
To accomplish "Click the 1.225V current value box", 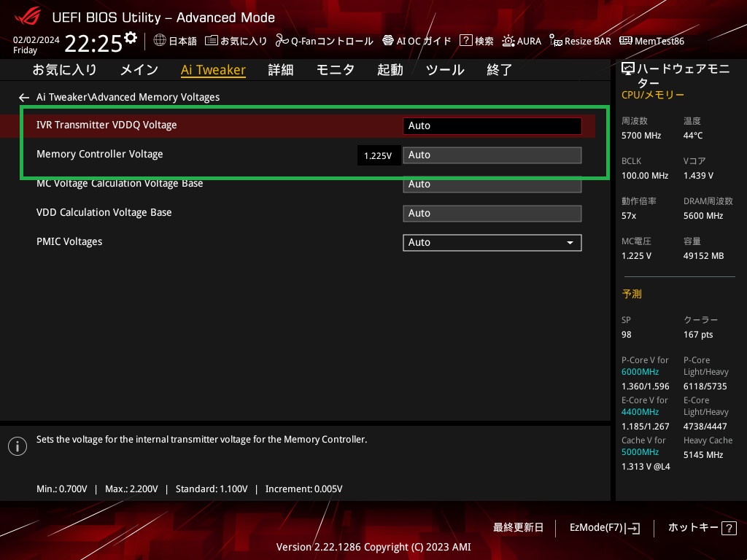I will [x=379, y=156].
